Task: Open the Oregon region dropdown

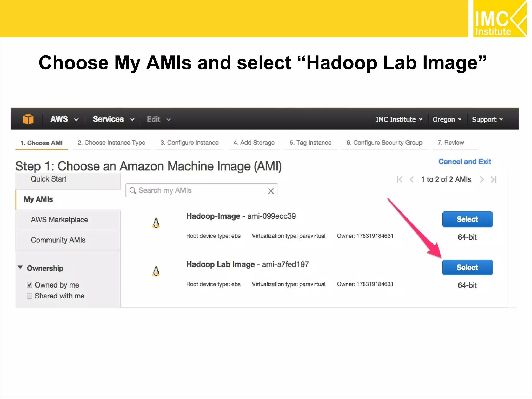Action: (447, 119)
